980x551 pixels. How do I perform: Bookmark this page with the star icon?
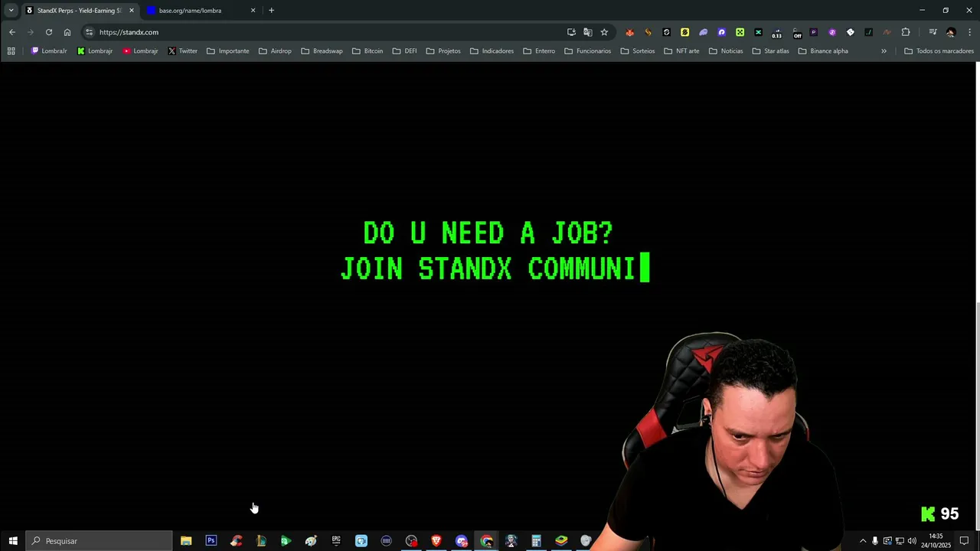[x=604, y=32]
